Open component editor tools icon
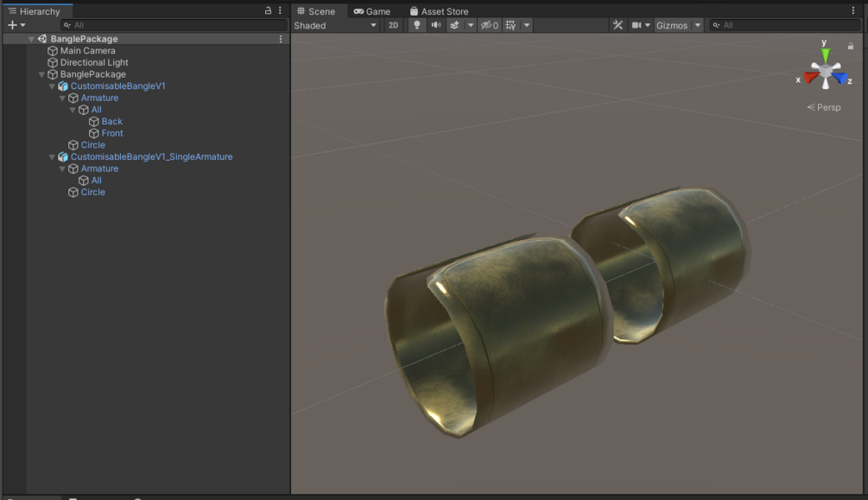The image size is (868, 500). (618, 25)
